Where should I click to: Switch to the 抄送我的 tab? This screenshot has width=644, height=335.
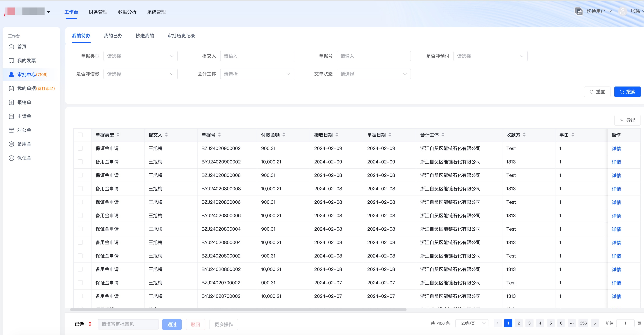pos(145,36)
